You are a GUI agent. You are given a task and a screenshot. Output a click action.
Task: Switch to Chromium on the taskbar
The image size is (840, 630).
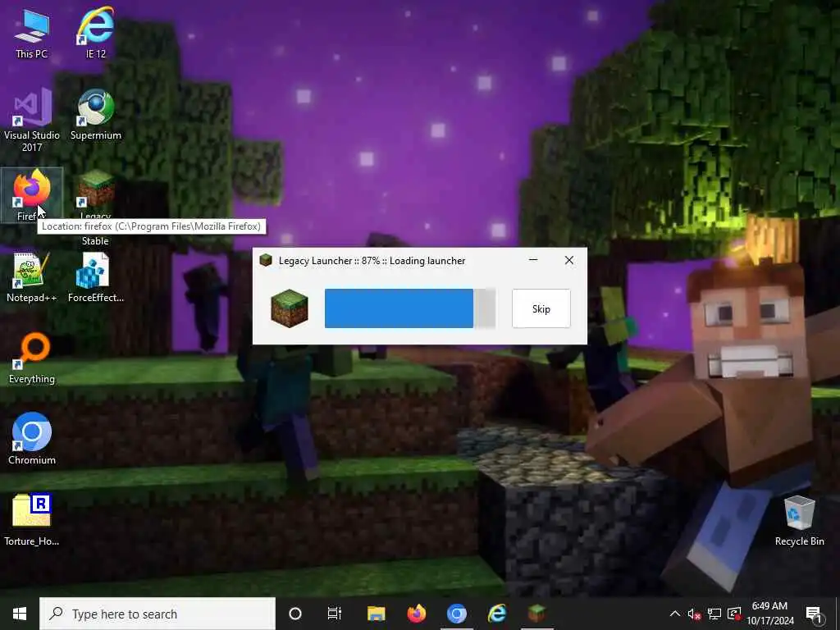456,614
